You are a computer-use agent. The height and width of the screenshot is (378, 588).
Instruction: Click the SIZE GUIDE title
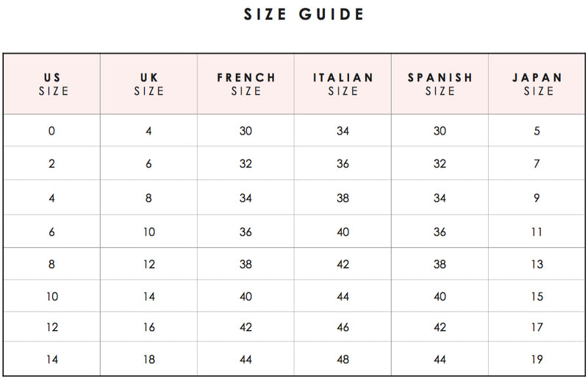(304, 15)
